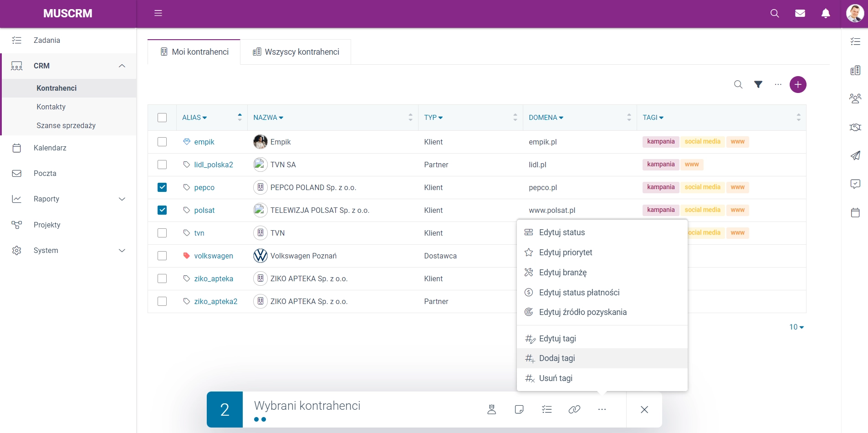Close the selected contractors bar
The image size is (868, 433).
pyautogui.click(x=644, y=409)
